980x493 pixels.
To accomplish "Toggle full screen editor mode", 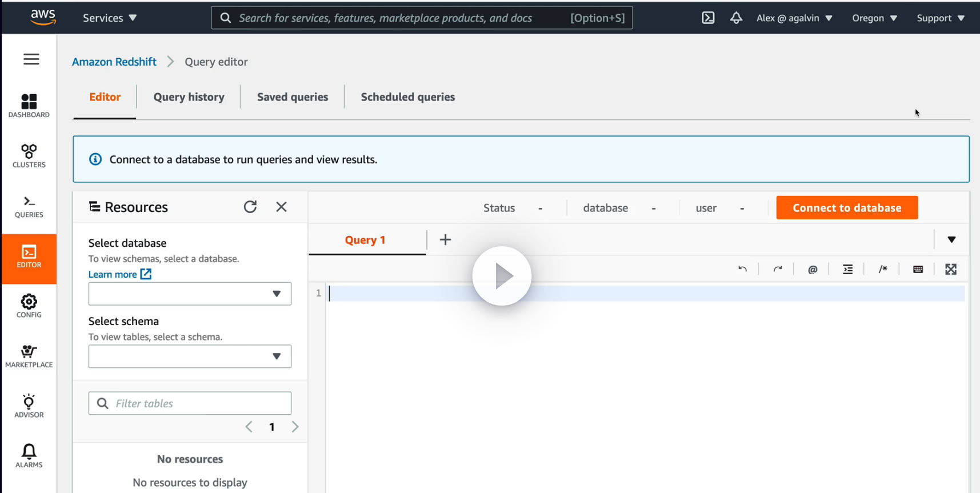I will click(x=951, y=269).
